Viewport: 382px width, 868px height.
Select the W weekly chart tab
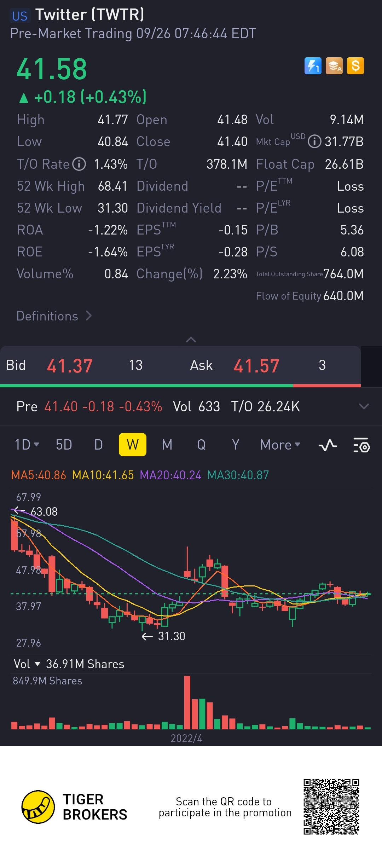click(133, 445)
